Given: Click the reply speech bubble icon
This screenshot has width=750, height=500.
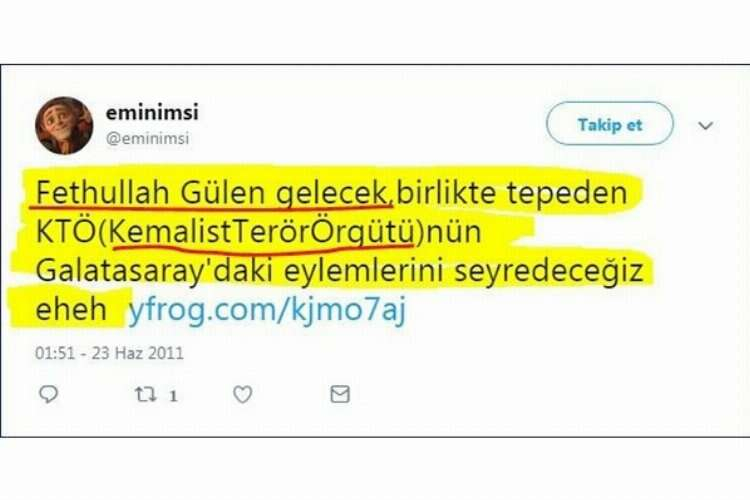Looking at the screenshot, I should pos(48,394).
